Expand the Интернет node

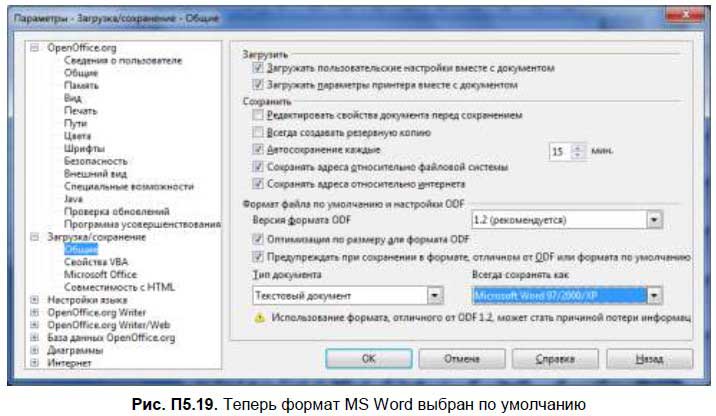34,363
